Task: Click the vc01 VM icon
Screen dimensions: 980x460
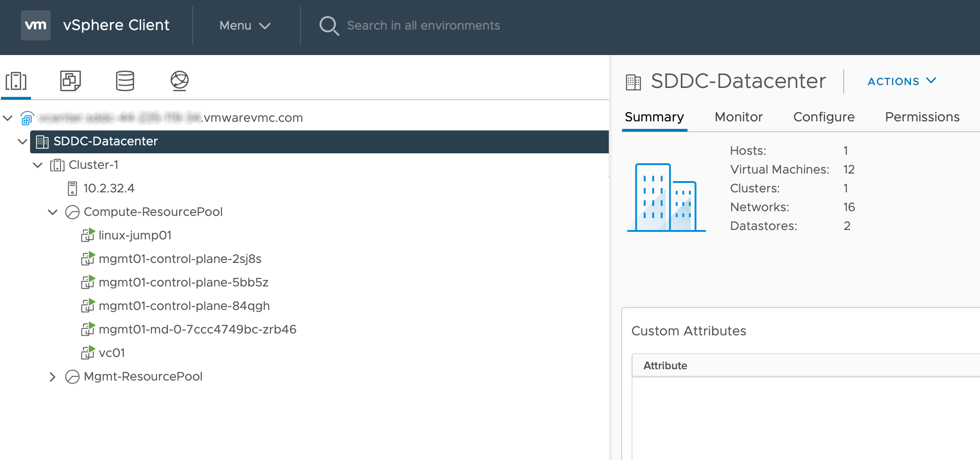Action: (x=88, y=353)
